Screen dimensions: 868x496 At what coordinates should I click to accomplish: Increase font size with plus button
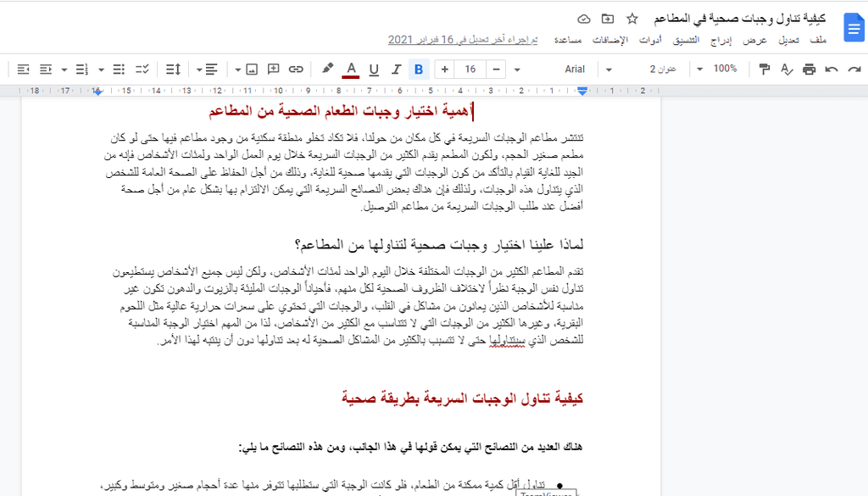pos(444,70)
